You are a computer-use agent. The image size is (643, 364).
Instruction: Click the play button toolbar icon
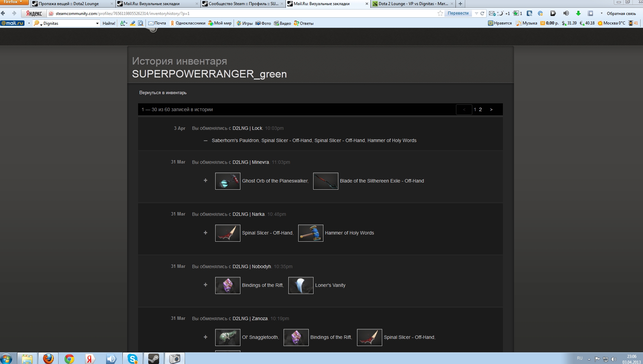[x=553, y=13]
